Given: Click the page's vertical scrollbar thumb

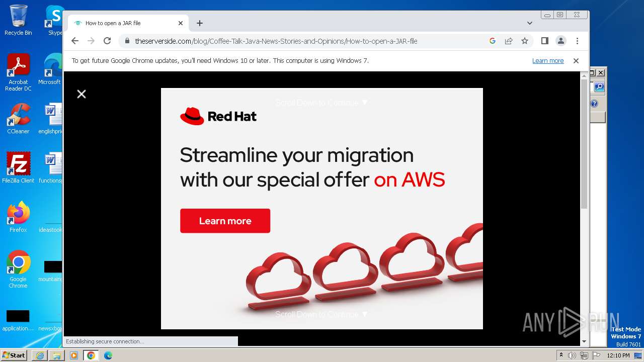Looking at the screenshot, I should 584,144.
